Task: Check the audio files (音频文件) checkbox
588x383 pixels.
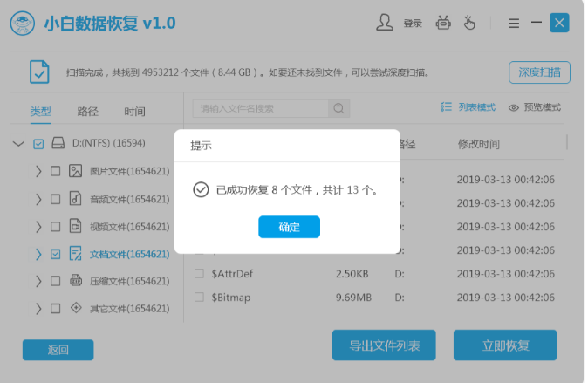Action: point(56,199)
